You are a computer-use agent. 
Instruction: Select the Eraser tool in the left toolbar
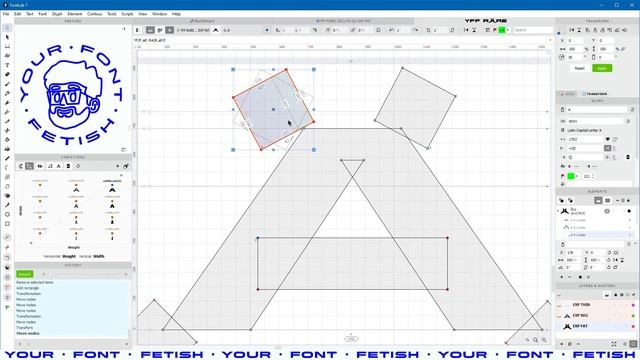[x=7, y=75]
